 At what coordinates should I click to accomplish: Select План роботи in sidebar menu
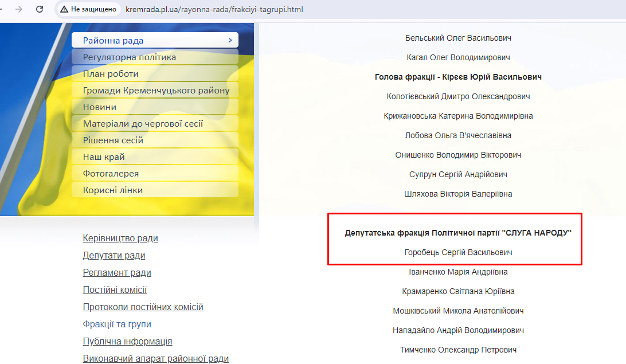(111, 74)
